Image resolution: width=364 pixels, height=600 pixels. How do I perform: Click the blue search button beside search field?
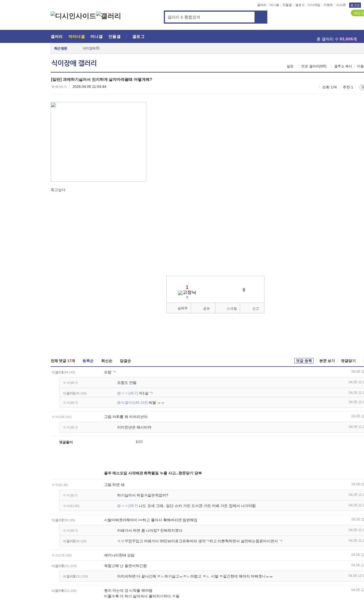coord(261,17)
